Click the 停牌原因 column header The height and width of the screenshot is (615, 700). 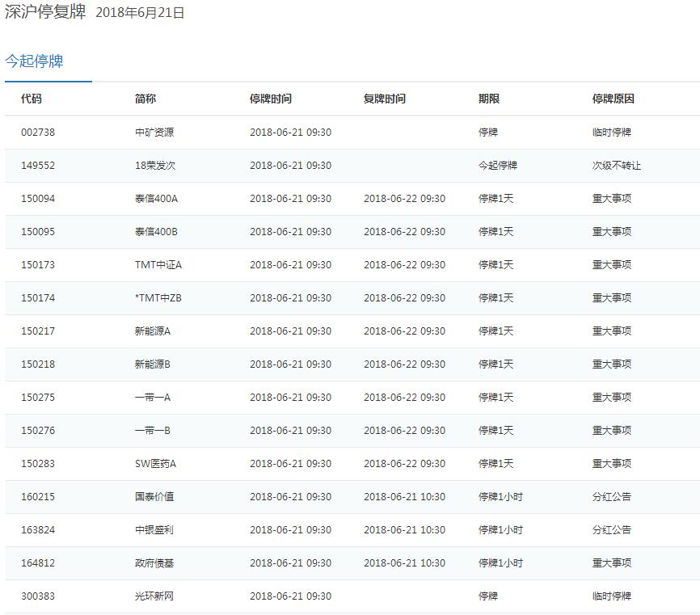(614, 99)
